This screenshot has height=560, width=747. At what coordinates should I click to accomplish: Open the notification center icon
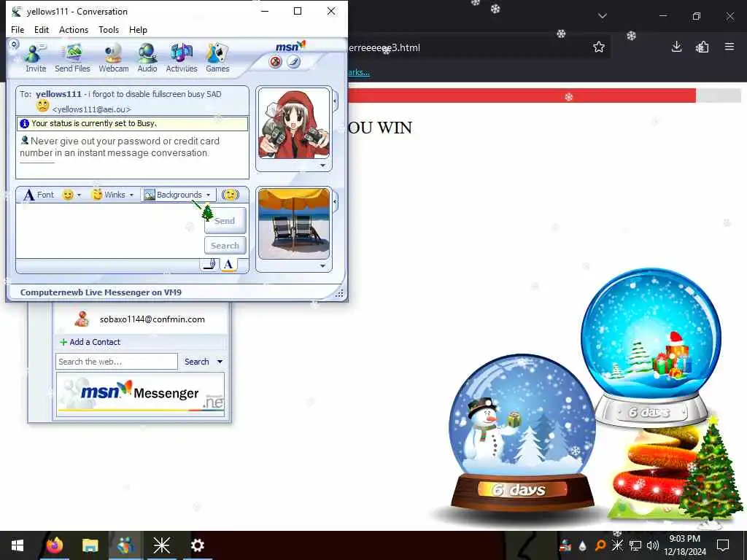(x=723, y=545)
